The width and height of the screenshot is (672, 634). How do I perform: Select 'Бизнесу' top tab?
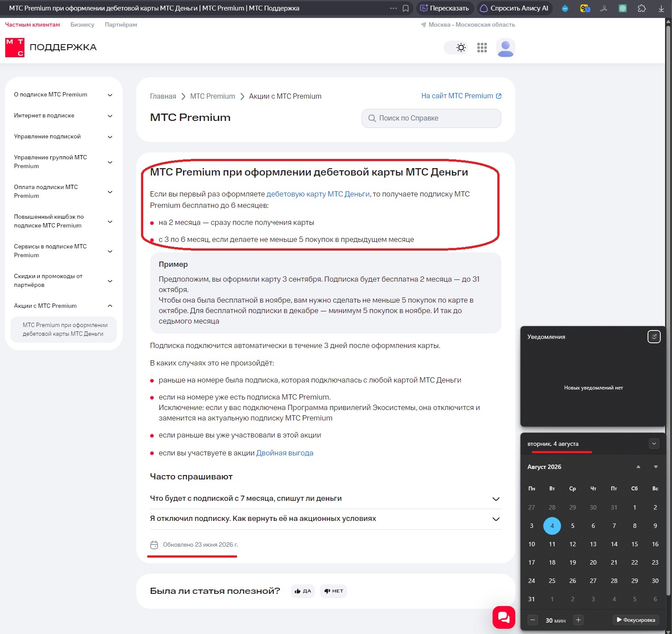(x=83, y=25)
